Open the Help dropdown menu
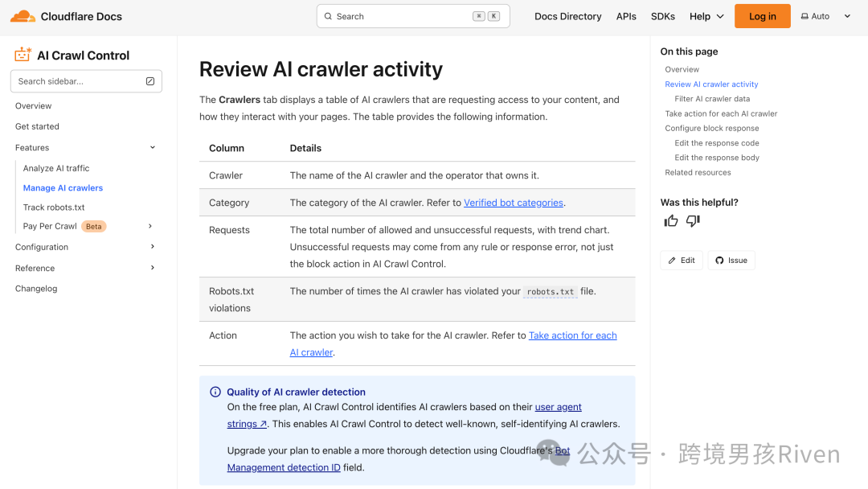The height and width of the screenshot is (489, 868). [706, 17]
